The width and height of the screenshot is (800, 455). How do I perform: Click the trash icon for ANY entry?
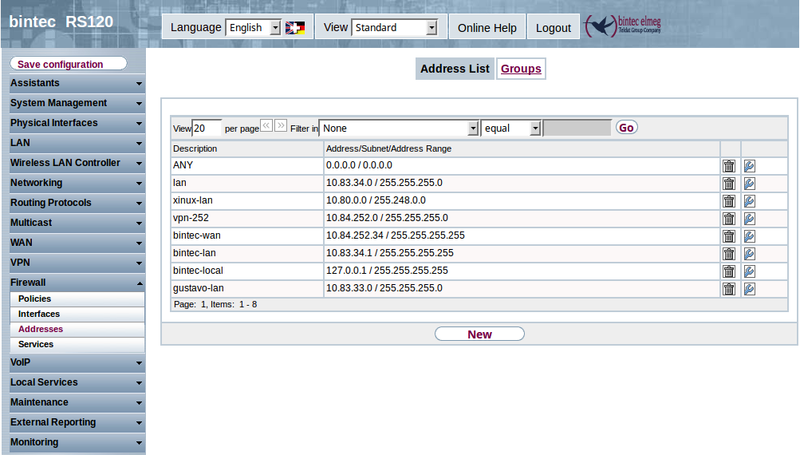tap(729, 166)
